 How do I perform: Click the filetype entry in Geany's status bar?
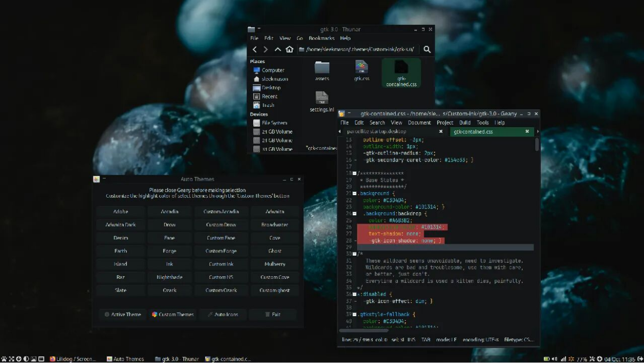coord(518,340)
